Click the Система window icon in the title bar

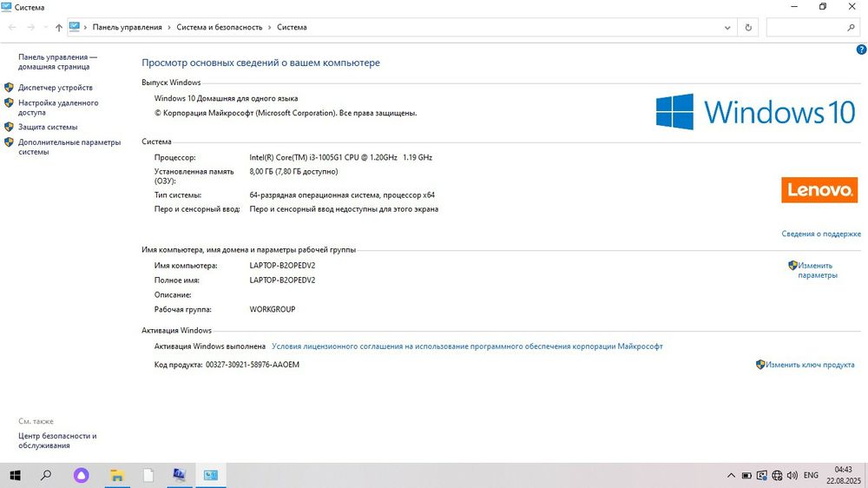tap(7, 7)
